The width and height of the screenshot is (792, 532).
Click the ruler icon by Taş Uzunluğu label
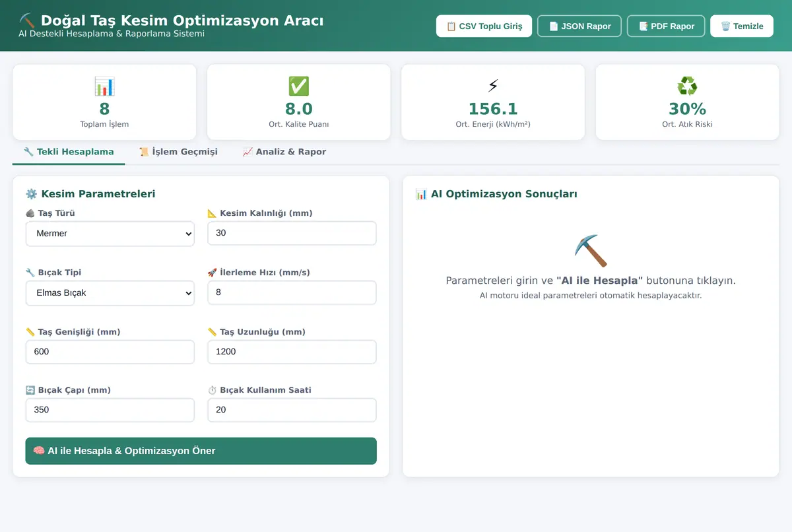pyautogui.click(x=212, y=332)
